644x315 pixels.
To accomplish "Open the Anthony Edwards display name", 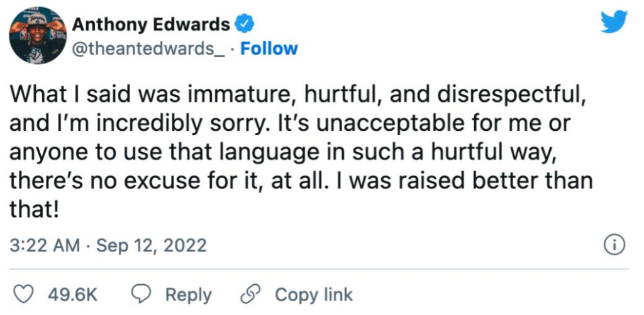I will (x=151, y=25).
